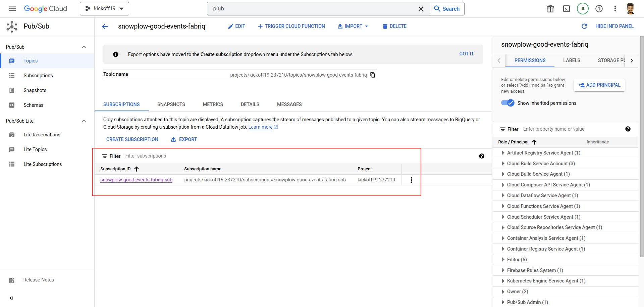Refresh the topic page
The width and height of the screenshot is (644, 307).
(x=584, y=26)
